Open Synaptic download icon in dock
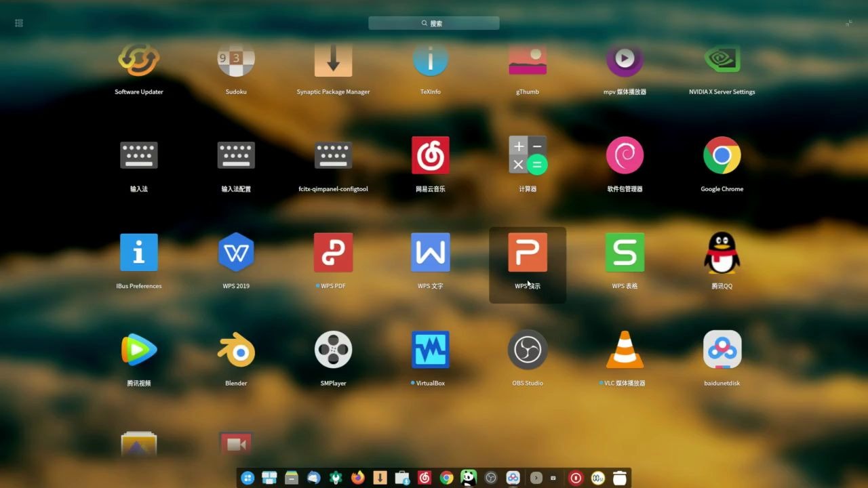The height and width of the screenshot is (488, 868). pos(380,478)
